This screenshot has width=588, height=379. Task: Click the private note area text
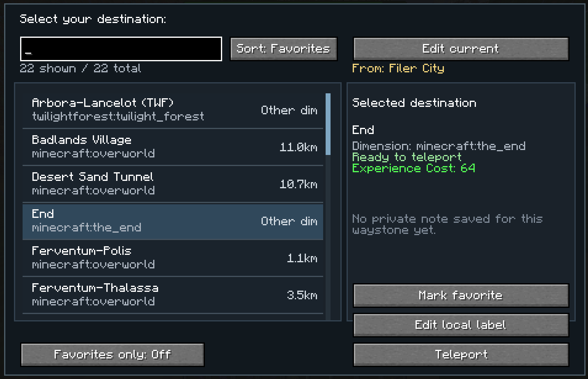(448, 224)
